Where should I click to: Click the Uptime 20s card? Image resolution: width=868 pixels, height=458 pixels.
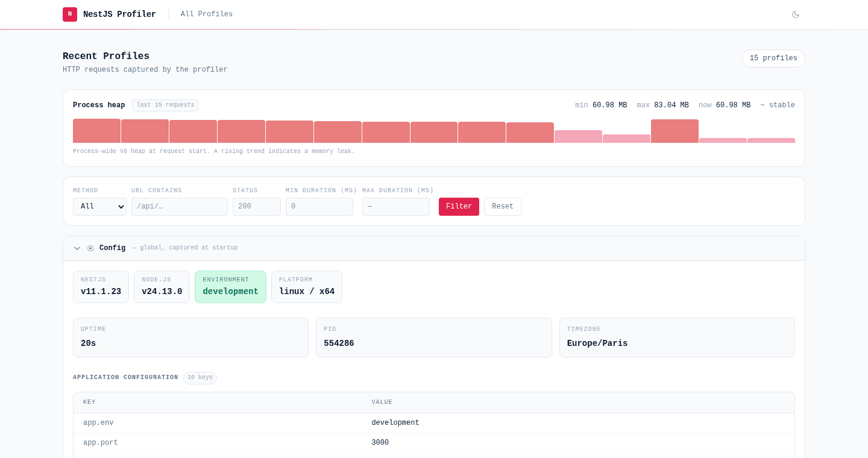click(x=190, y=337)
